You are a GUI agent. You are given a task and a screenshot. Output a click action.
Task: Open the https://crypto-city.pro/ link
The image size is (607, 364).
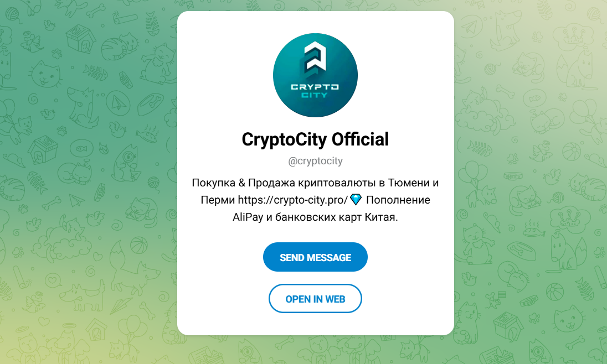point(292,200)
